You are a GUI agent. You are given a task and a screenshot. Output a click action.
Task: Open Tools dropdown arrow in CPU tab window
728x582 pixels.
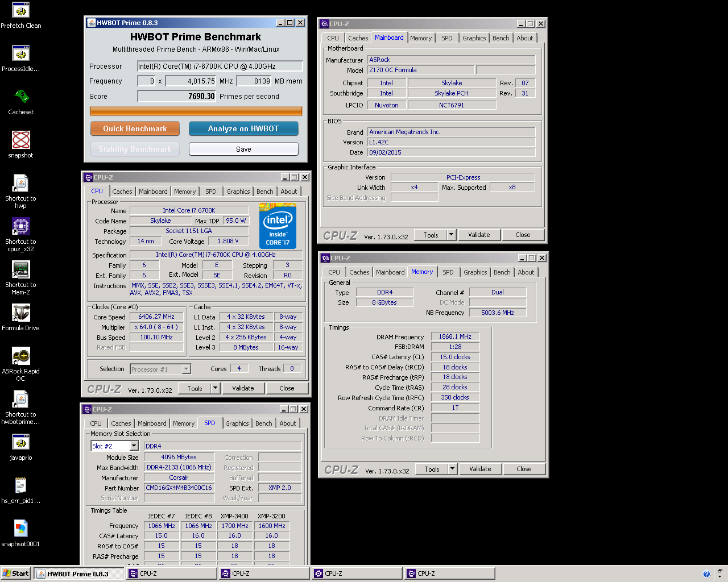pyautogui.click(x=215, y=388)
